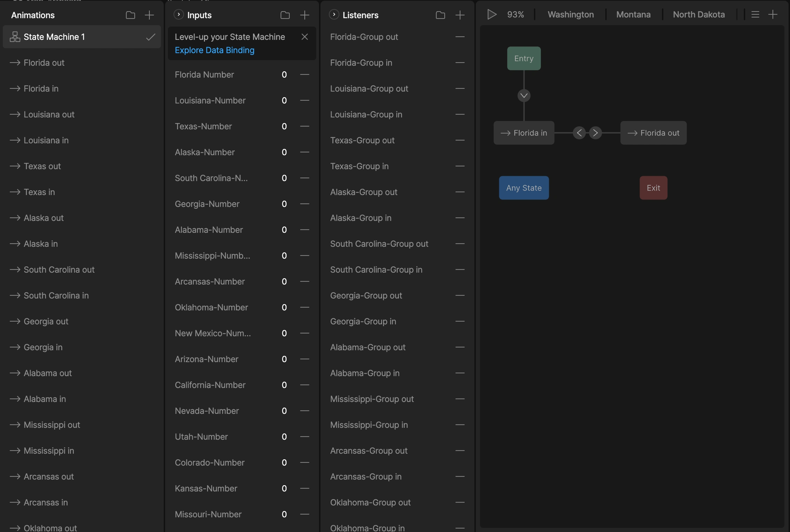Click the left-arrow transition between Florida states
Image resolution: width=790 pixels, height=532 pixels.
(579, 133)
